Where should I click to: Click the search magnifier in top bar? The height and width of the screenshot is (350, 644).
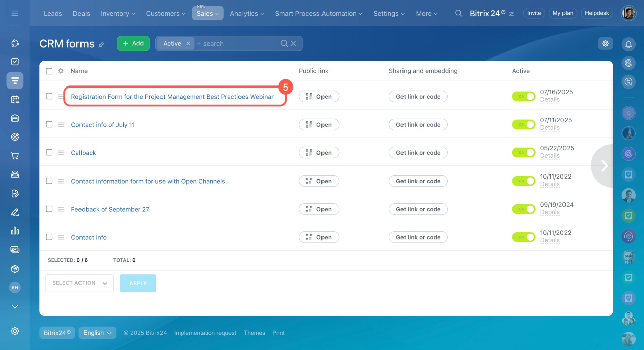pyautogui.click(x=458, y=13)
